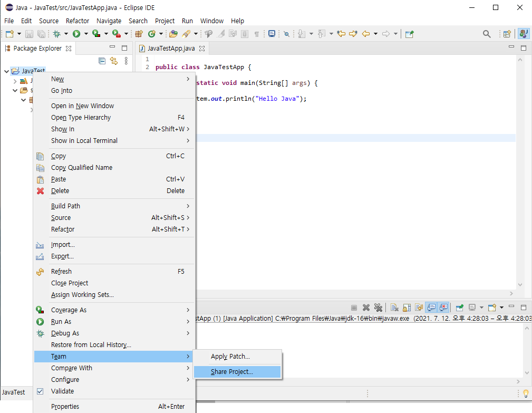Open dropdown arrow next to Coverage button
This screenshot has height=413, width=532.
tap(106, 34)
